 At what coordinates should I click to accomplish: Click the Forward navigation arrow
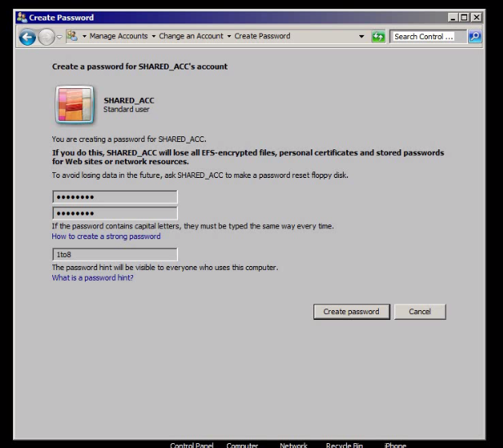46,37
